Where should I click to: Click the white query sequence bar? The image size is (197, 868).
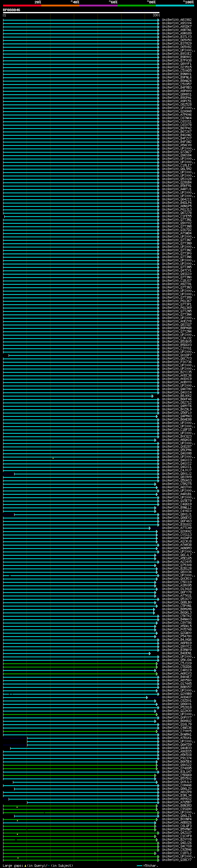point(81,13)
